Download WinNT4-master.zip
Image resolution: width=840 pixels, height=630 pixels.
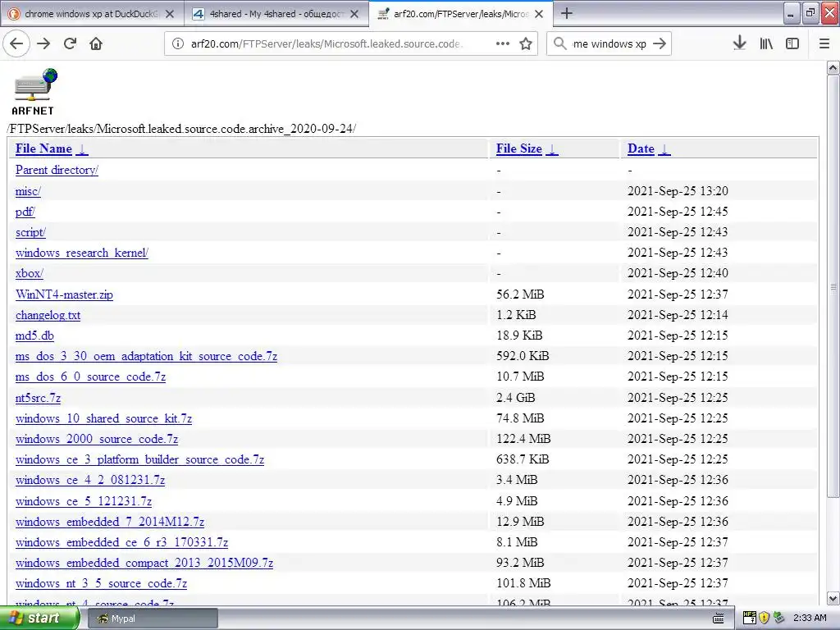(64, 294)
